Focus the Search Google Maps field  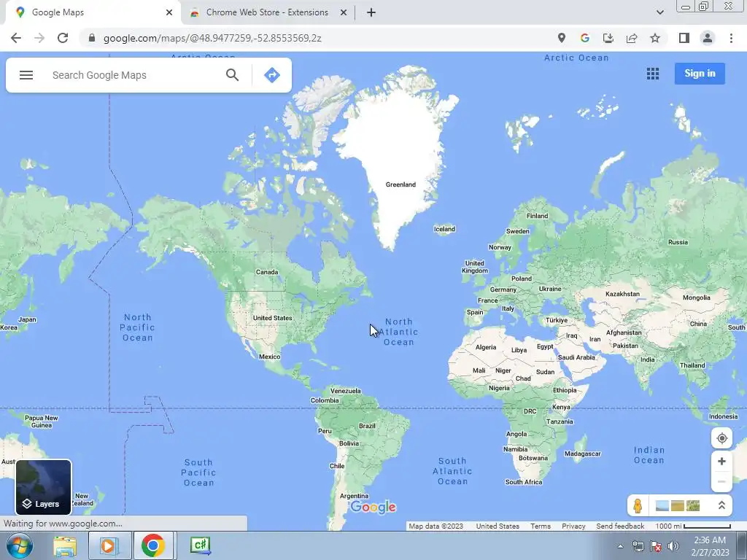click(x=133, y=75)
